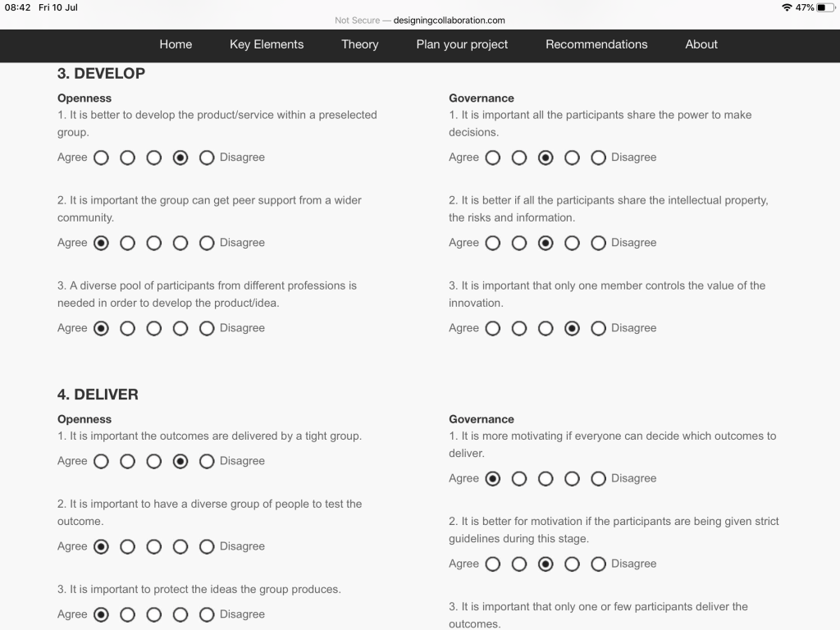The height and width of the screenshot is (630, 840).
Task: Select strongest Agree for strict guidelines question
Action: pos(493,564)
